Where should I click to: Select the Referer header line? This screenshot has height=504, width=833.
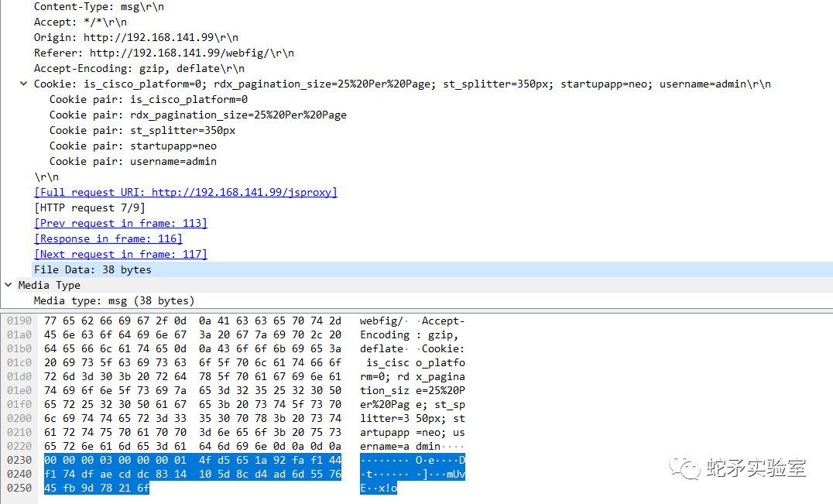163,53
